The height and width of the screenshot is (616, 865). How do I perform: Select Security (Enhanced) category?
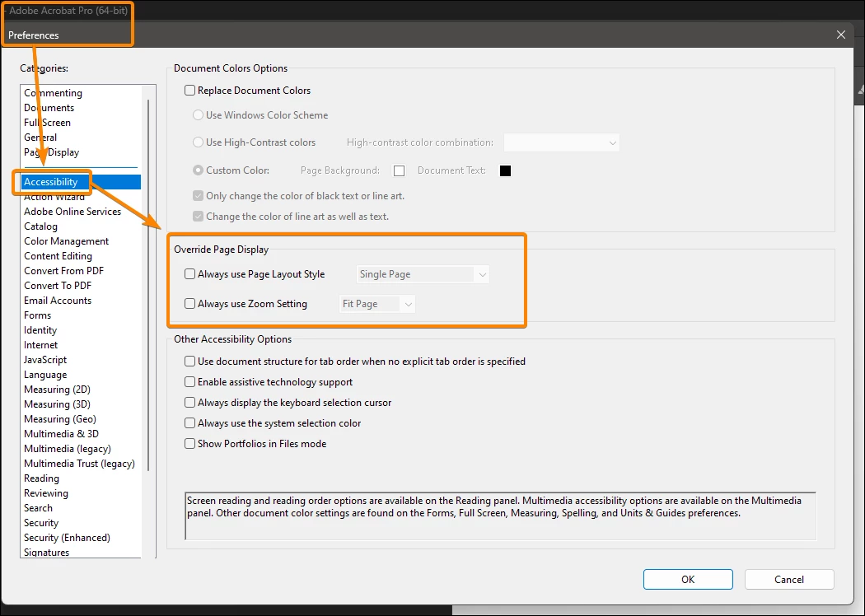(x=67, y=538)
